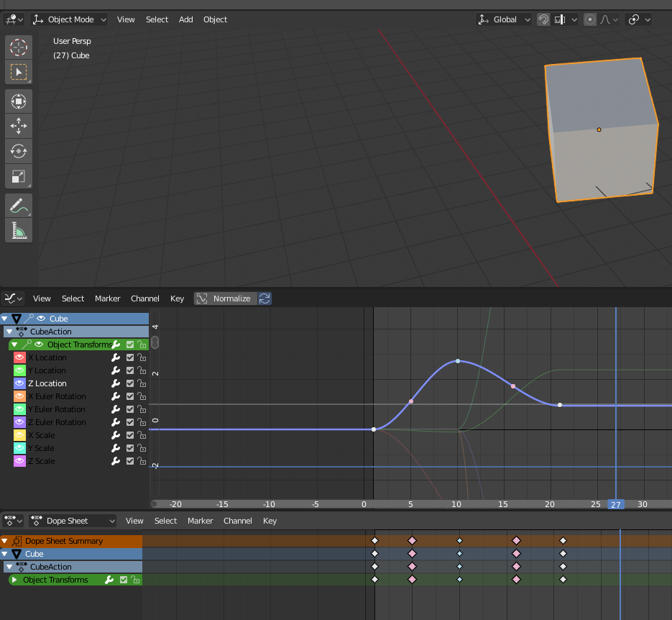The height and width of the screenshot is (620, 672).
Task: Toggle checkbox for X Scale channel
Action: pos(130,435)
